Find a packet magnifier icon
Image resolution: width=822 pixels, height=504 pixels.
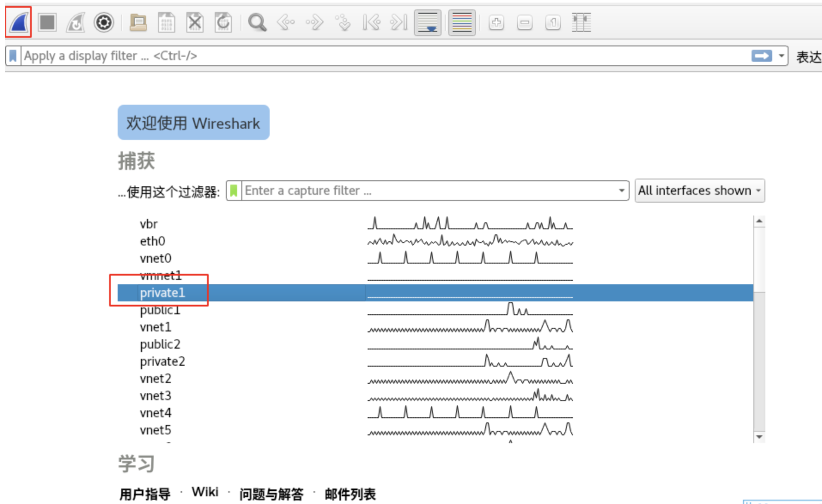[x=257, y=22]
